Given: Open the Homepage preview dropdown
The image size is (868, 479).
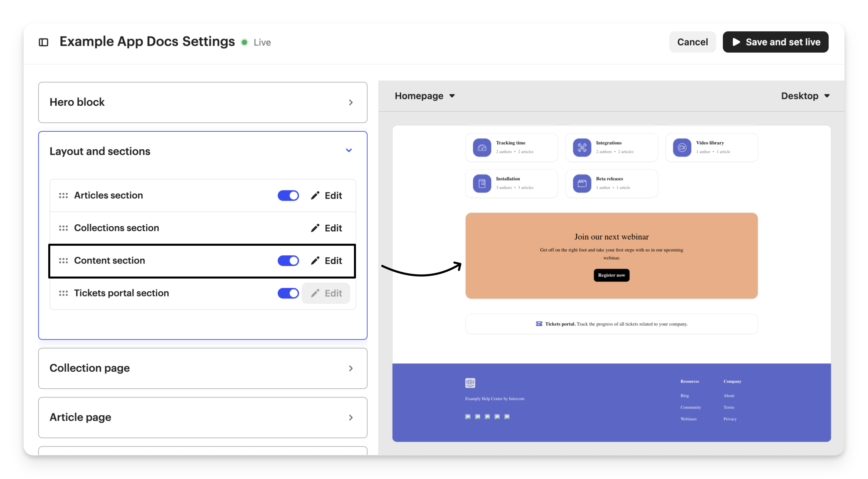Looking at the screenshot, I should click(x=425, y=96).
